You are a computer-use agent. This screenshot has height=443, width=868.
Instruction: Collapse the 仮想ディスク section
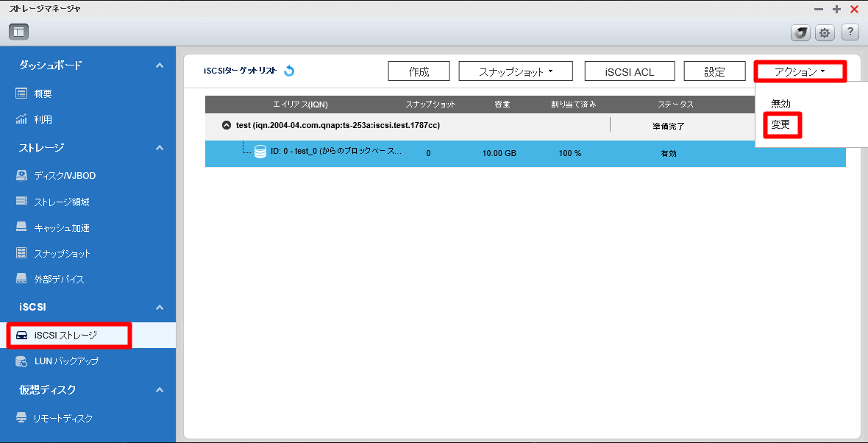point(160,390)
